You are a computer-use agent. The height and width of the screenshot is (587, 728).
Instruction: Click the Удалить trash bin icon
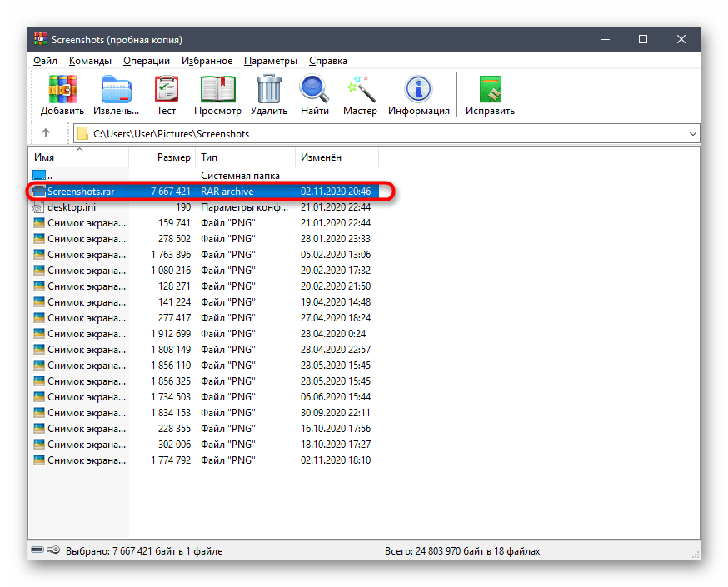[x=269, y=89]
